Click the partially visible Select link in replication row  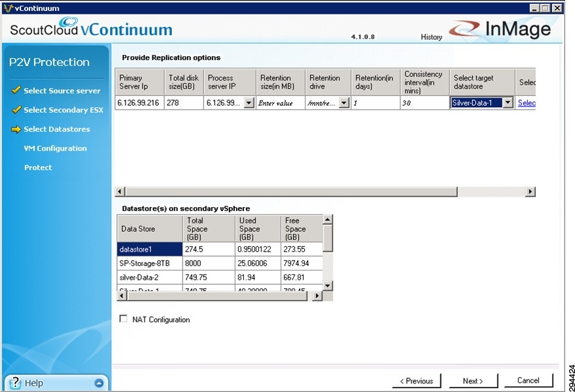click(x=527, y=103)
